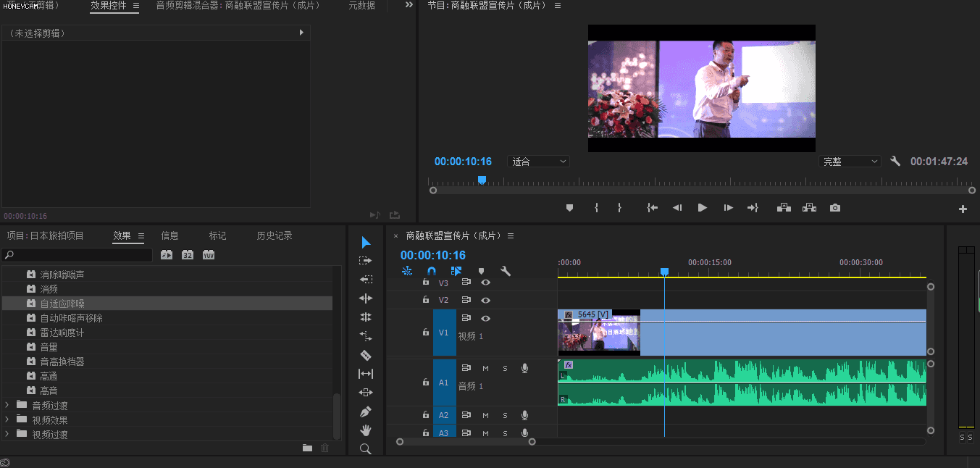Switch to 历史记录 tab
Image resolution: width=980 pixels, height=468 pixels.
tap(275, 235)
